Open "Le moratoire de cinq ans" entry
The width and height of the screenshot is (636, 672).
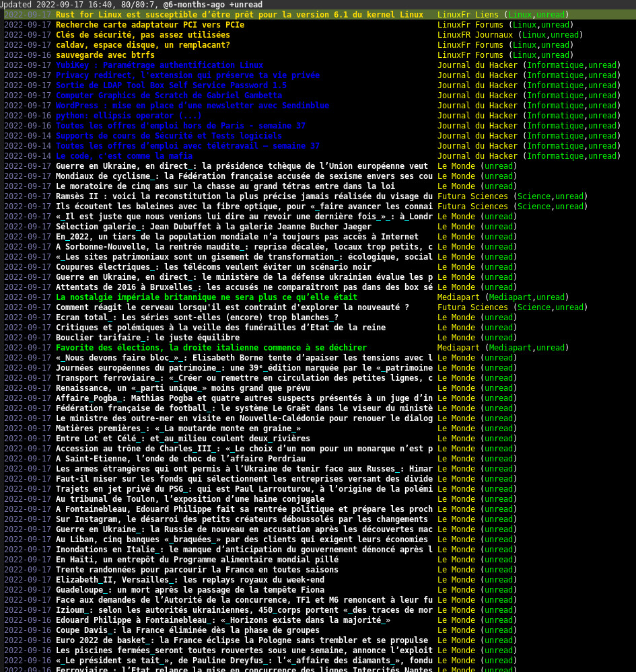click(225, 186)
